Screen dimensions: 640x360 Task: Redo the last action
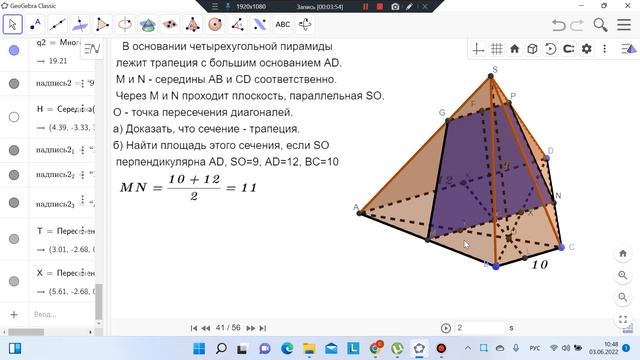[x=577, y=25]
